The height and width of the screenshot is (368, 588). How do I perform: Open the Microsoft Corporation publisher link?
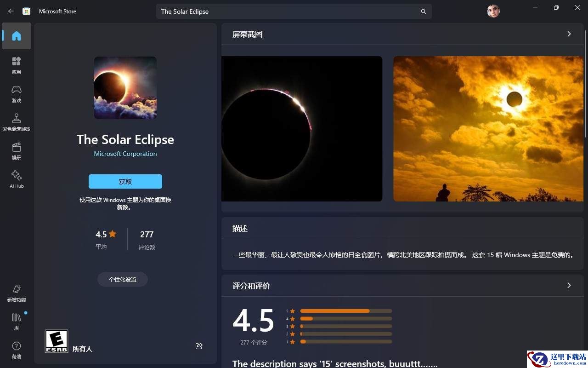tap(125, 154)
